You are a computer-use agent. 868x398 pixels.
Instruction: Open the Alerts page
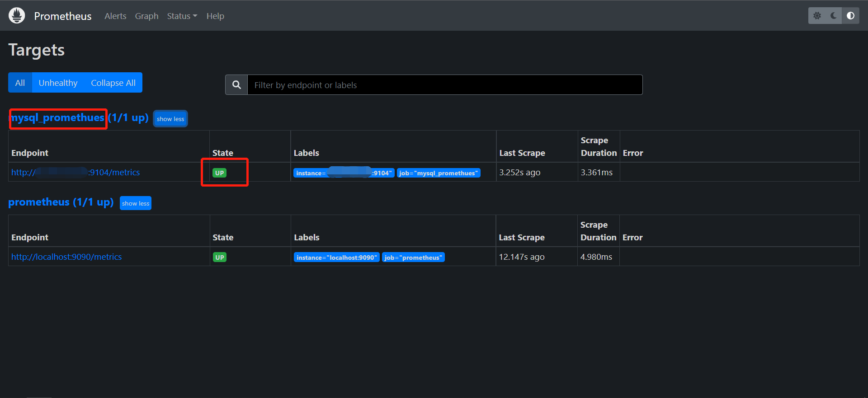[x=115, y=16]
